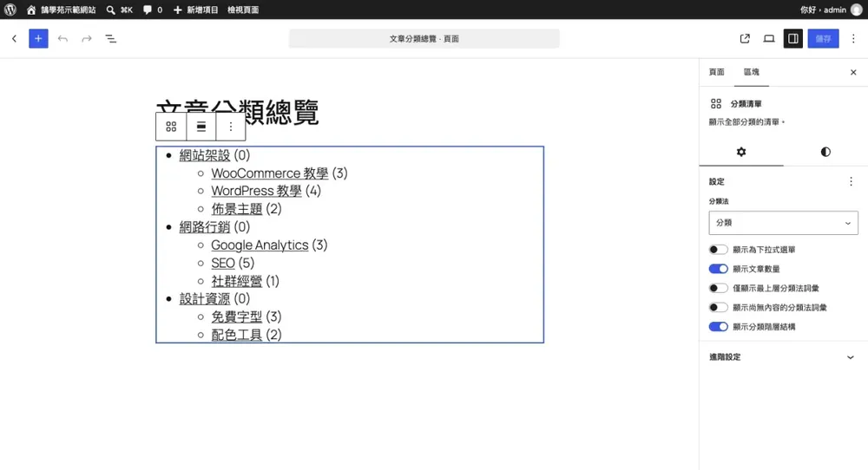Go back with the left chevron
Image resolution: width=868 pixels, height=470 pixels.
[x=15, y=39]
